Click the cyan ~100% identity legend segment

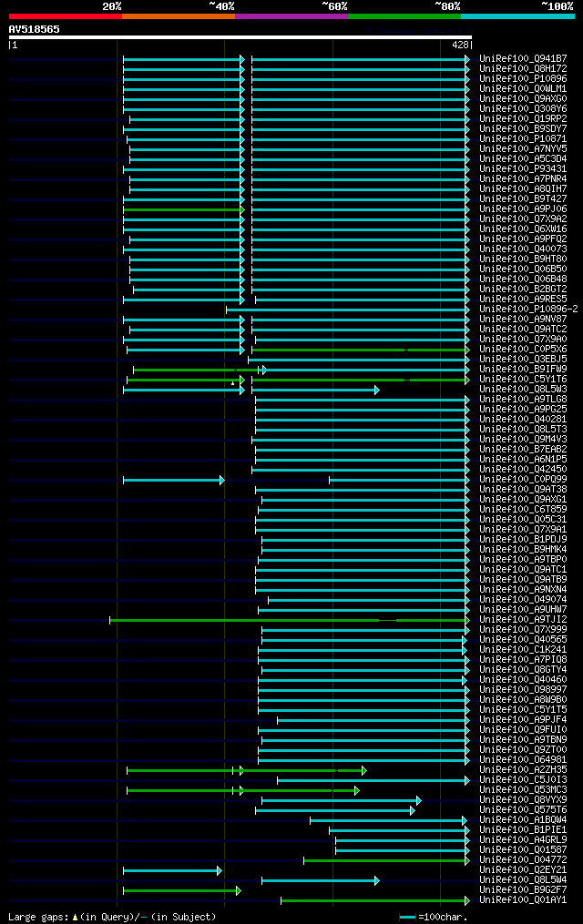pyautogui.click(x=517, y=16)
